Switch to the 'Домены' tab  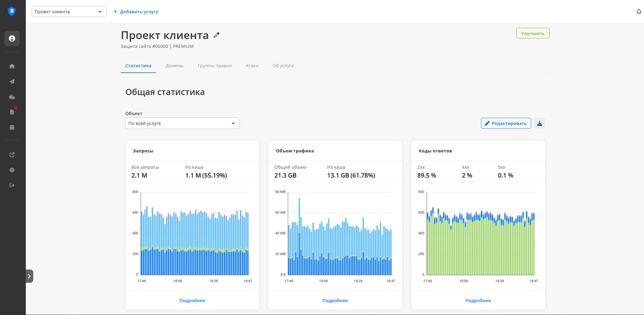(174, 66)
